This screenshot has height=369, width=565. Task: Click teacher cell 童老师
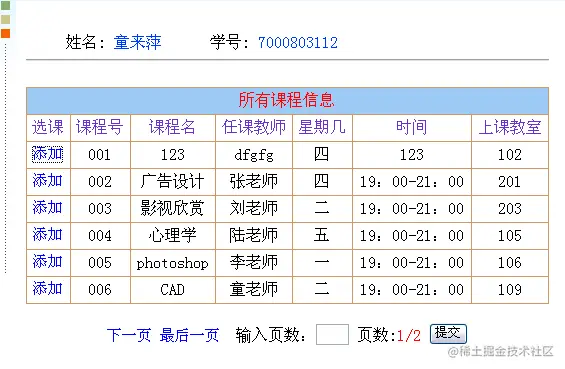tap(254, 289)
